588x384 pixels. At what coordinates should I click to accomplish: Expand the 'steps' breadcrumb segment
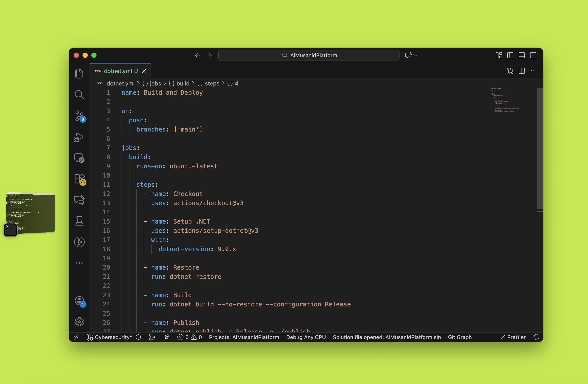point(212,84)
